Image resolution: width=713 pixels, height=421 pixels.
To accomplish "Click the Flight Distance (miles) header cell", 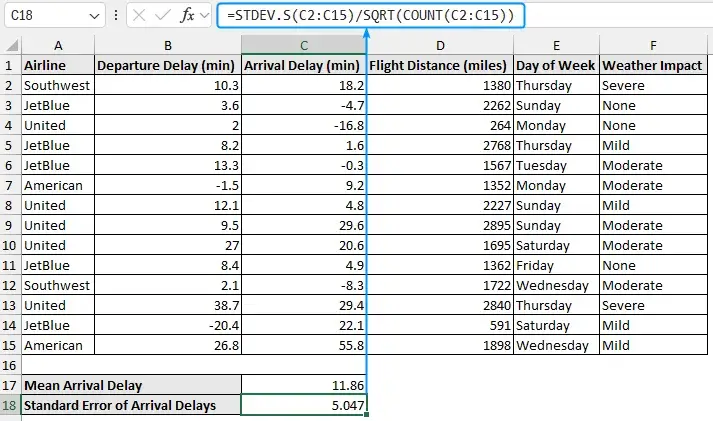I will tap(440, 65).
